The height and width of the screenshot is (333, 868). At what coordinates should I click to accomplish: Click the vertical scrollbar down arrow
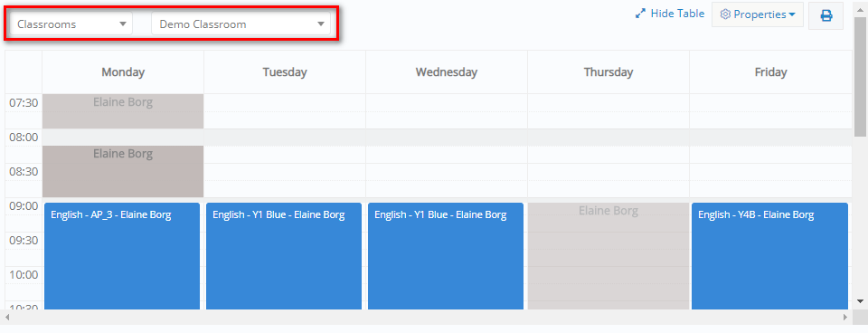pos(860,300)
